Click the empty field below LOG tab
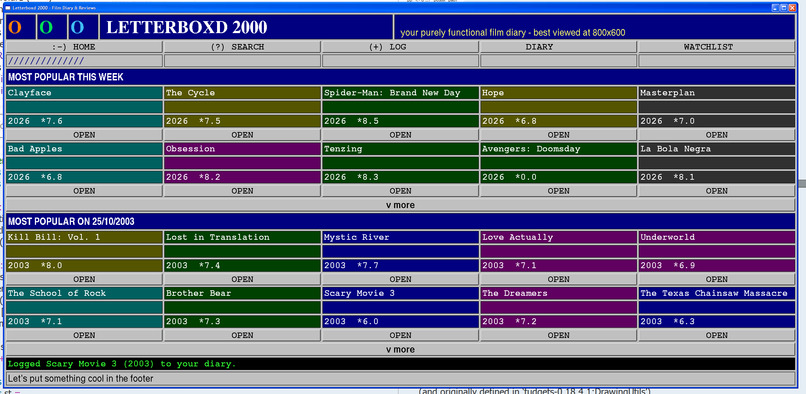Image resolution: width=806 pixels, height=394 pixels. 400,61
